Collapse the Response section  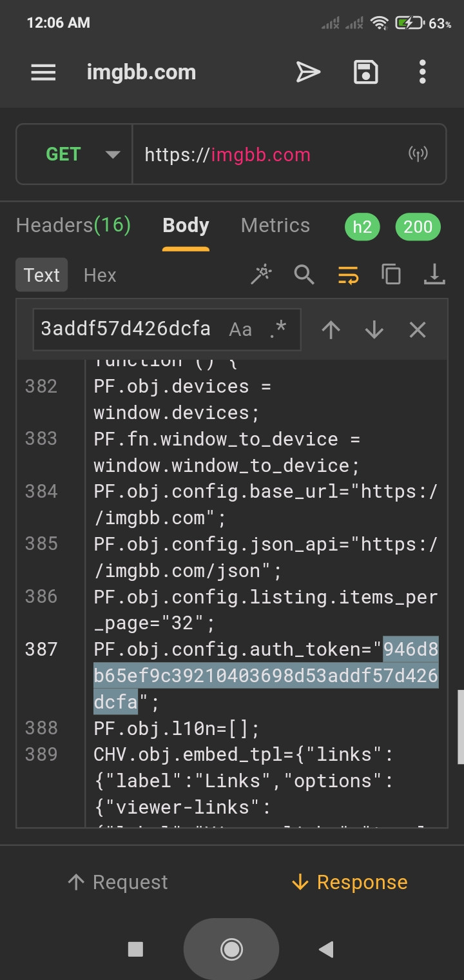[x=349, y=882]
